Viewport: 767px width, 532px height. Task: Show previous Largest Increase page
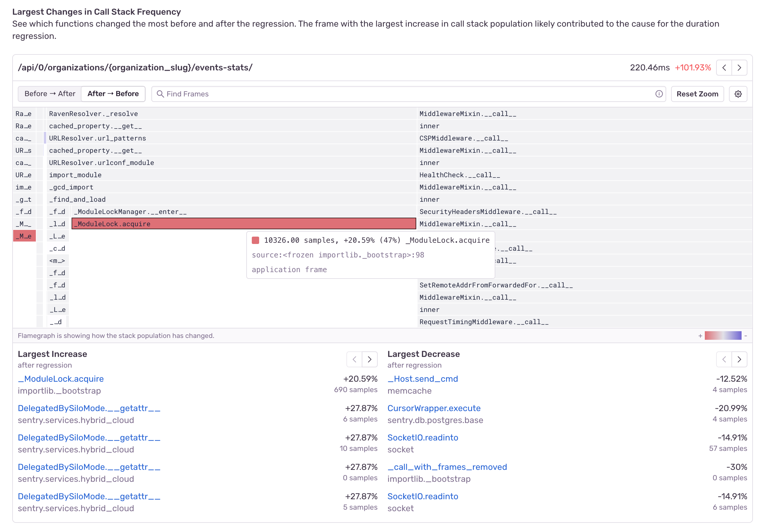354,359
